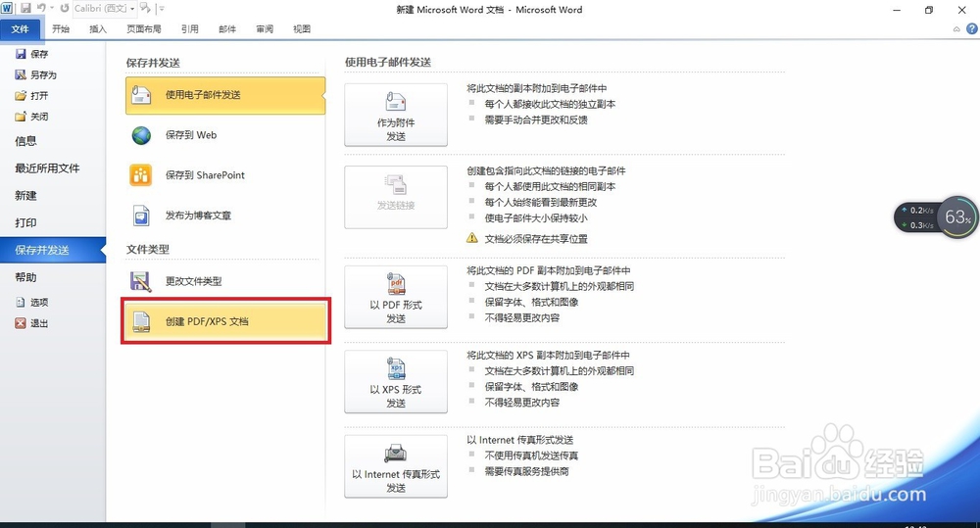Open the Calibri font dropdown arrow
Viewport: 980px width, 528px height.
point(132,9)
